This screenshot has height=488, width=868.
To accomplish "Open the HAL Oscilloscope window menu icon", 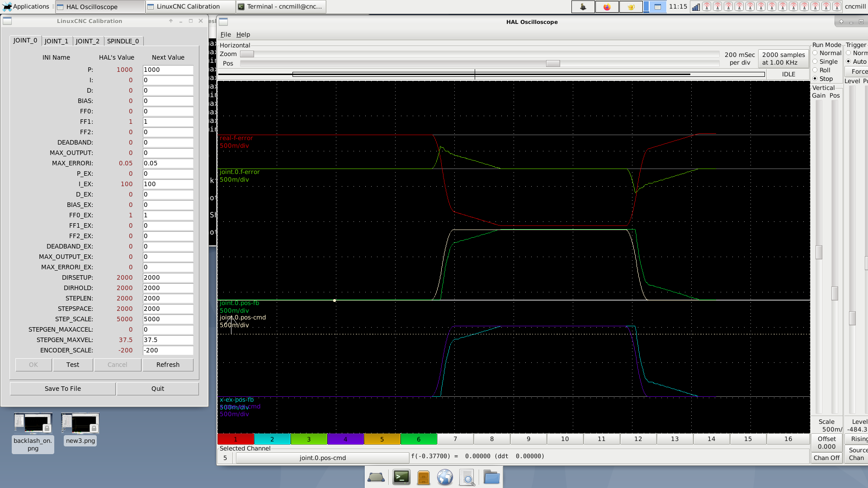I will [223, 22].
